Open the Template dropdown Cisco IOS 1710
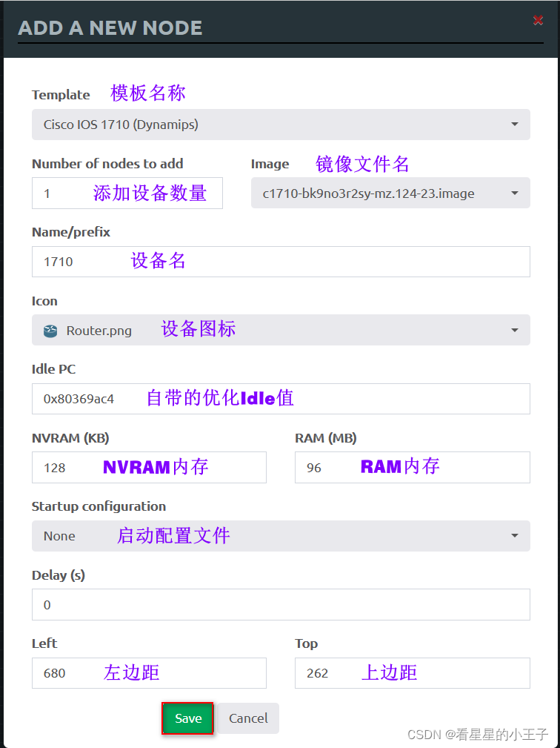The height and width of the screenshot is (748, 560). [x=281, y=125]
